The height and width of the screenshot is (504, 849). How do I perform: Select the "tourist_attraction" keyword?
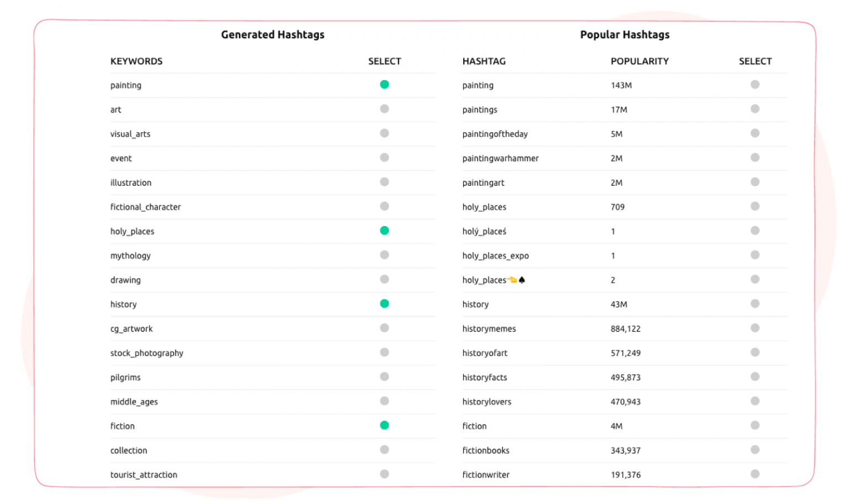tap(385, 474)
